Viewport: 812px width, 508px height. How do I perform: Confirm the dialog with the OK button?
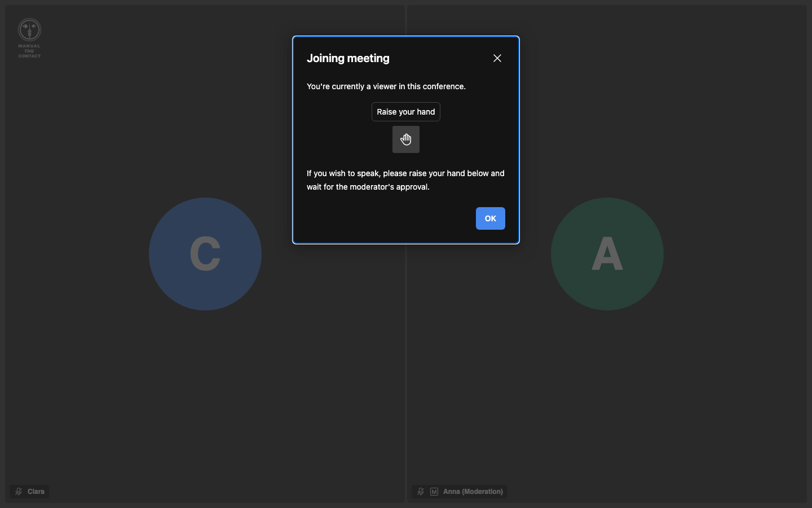tap(491, 218)
